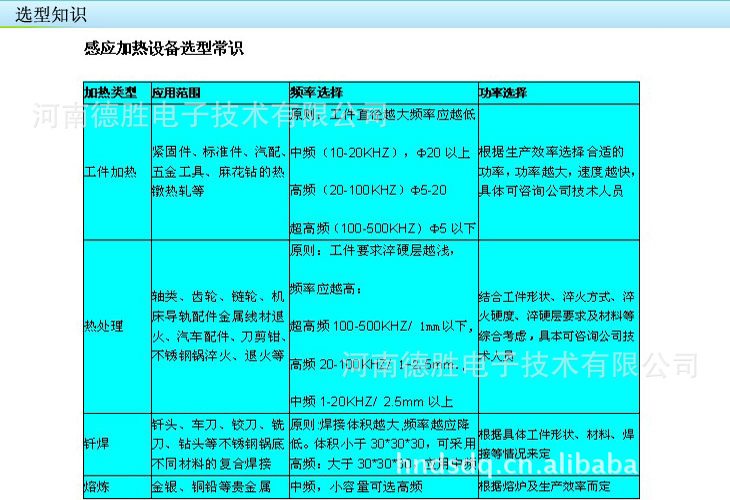Select the 感应加热设备选型常识 title text
Screen dimensions: 730x500
point(164,48)
